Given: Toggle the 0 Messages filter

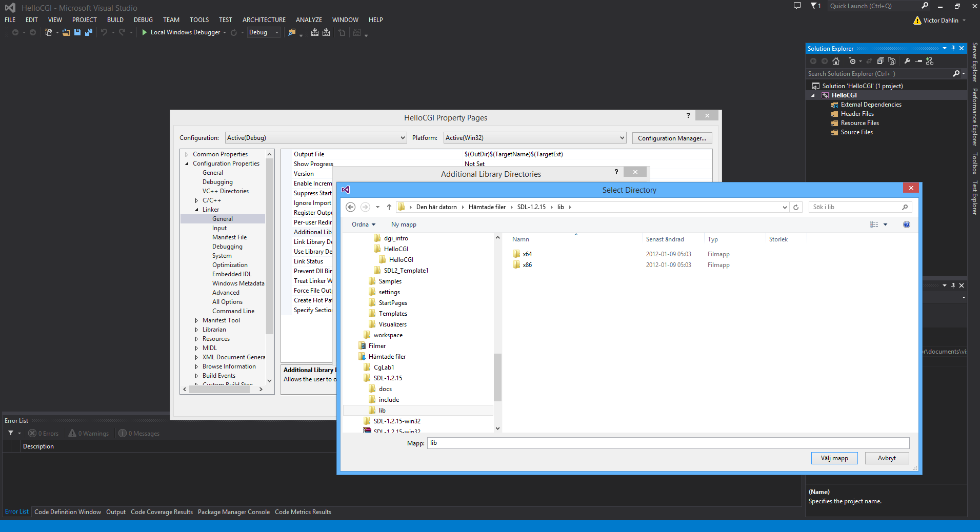Looking at the screenshot, I should (139, 433).
